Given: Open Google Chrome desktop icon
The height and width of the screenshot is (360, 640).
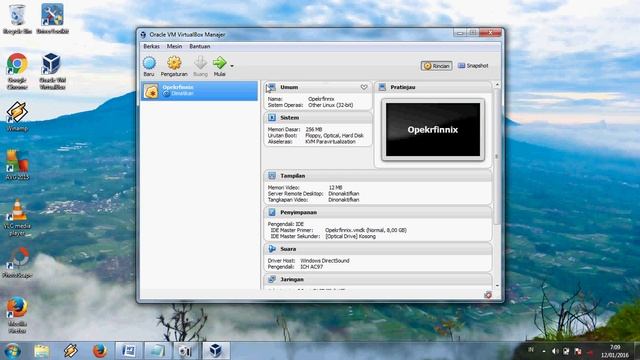Looking at the screenshot, I should point(17,71).
